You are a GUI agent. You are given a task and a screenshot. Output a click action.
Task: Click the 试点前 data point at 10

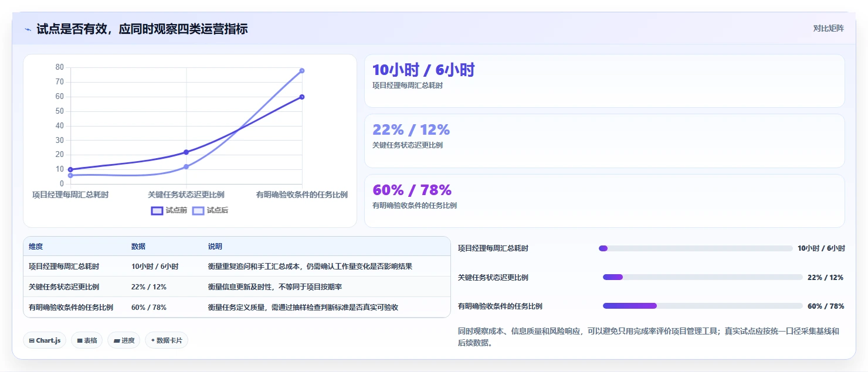70,169
